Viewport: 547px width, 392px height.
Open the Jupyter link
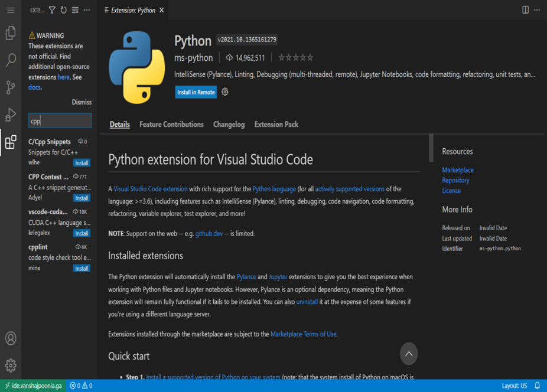coord(278,276)
